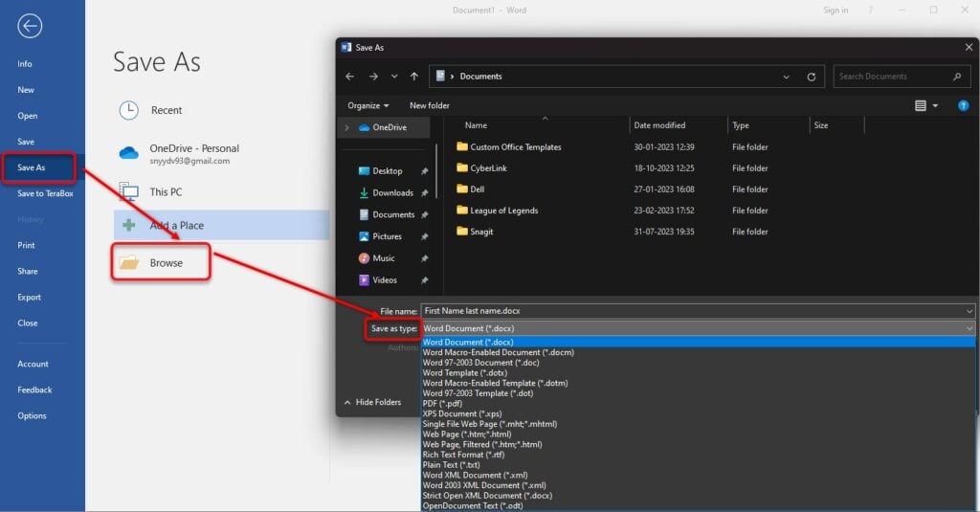The image size is (980, 512).
Task: Choose Plain Text (*.txt) type
Action: (452, 464)
